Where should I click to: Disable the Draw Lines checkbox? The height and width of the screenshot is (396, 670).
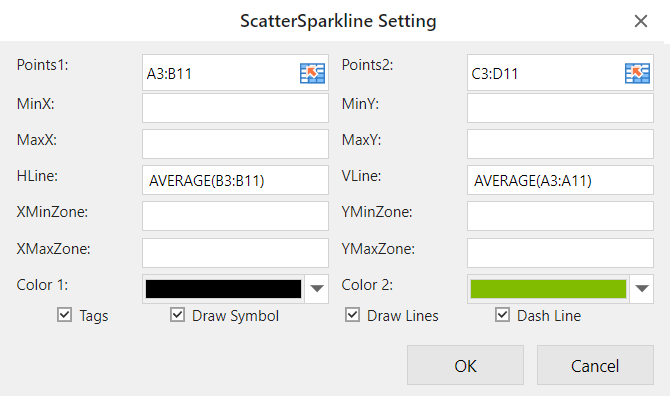pyautogui.click(x=352, y=315)
